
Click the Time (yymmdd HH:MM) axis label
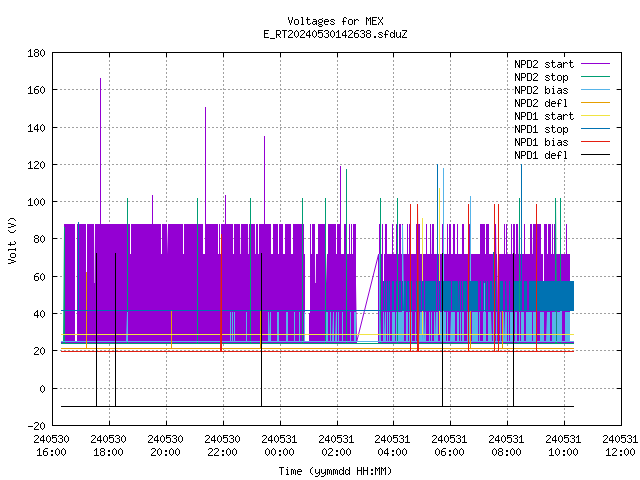pyautogui.click(x=335, y=471)
